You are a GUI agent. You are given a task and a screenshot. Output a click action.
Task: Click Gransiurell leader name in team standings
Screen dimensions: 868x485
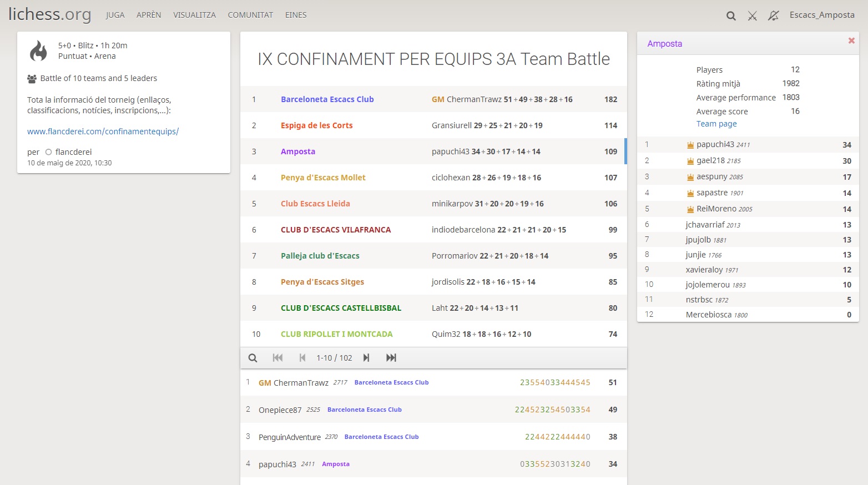click(x=452, y=125)
